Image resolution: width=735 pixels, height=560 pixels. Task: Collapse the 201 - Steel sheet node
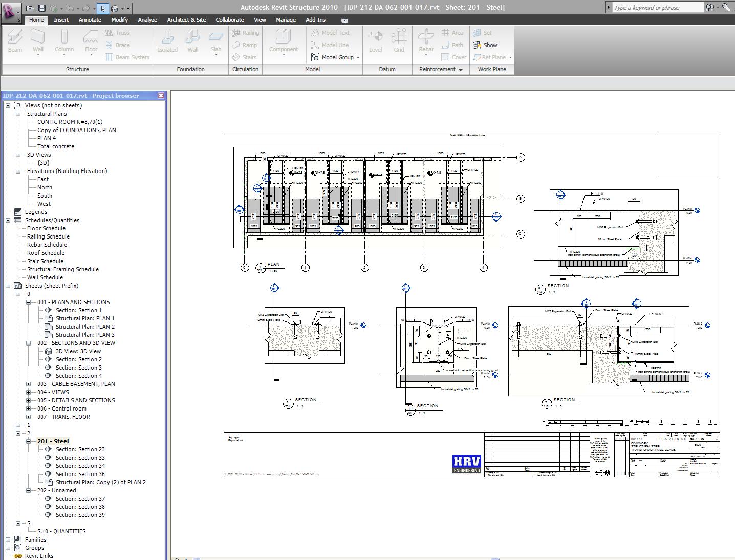(x=29, y=441)
